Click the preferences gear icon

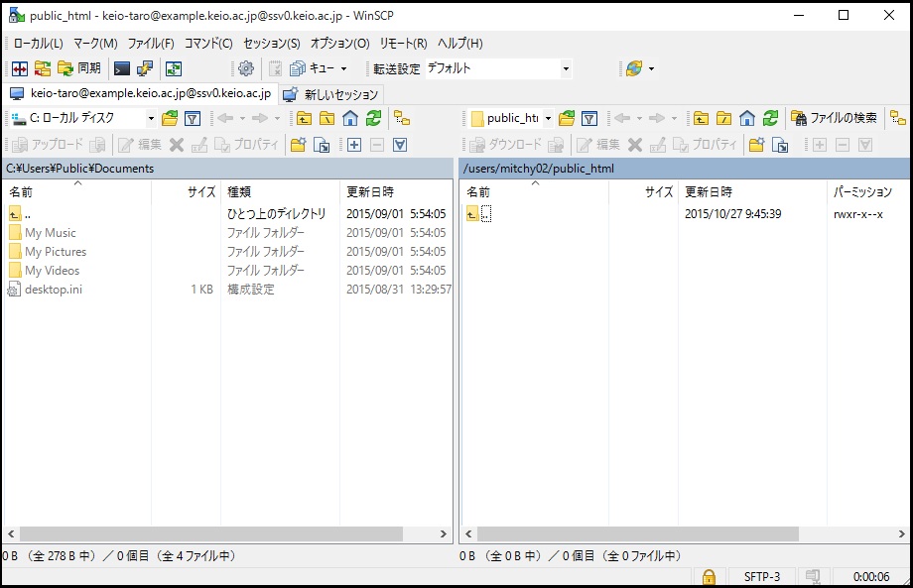246,68
